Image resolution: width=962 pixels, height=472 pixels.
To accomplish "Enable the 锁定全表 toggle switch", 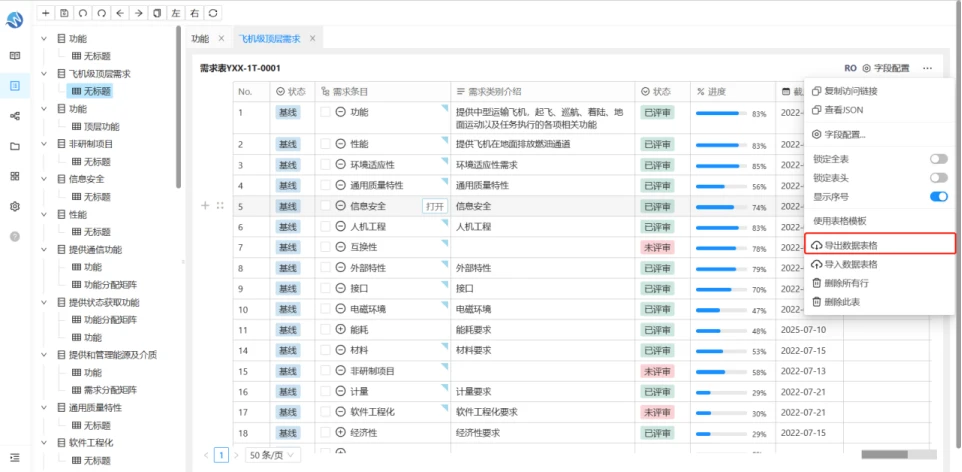I will pos(939,159).
